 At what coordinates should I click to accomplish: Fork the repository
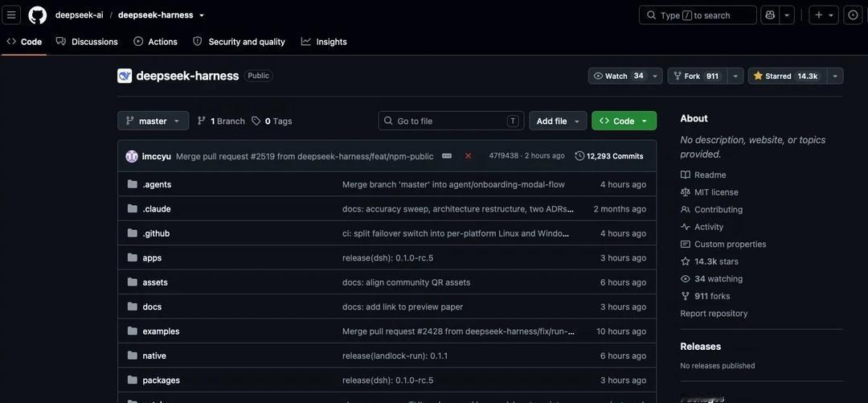coord(697,76)
